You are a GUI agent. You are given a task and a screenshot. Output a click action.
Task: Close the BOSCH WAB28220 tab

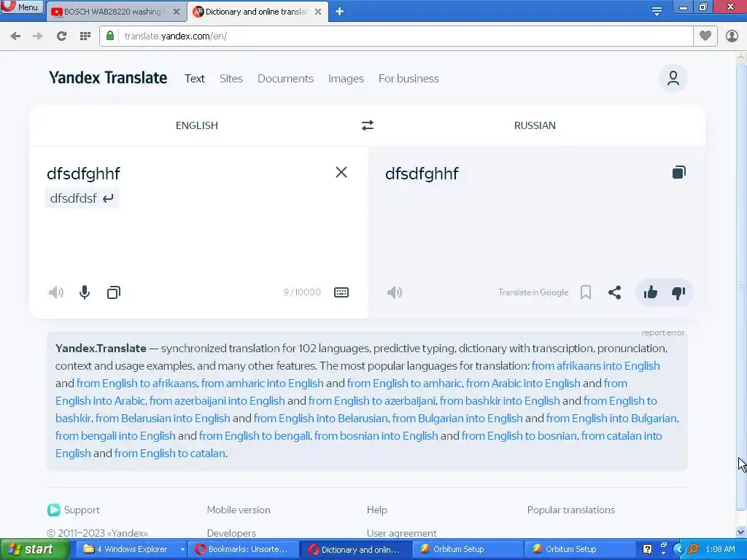177,12
